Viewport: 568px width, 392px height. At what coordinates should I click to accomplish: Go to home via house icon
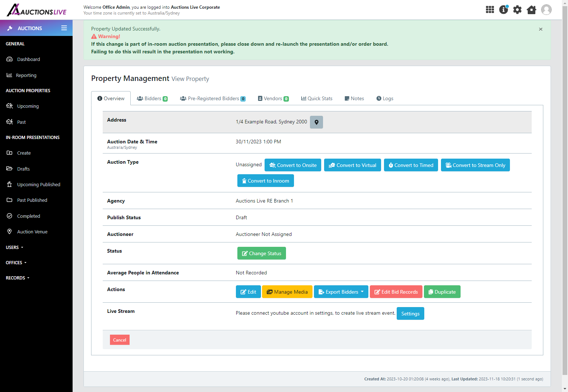point(531,10)
